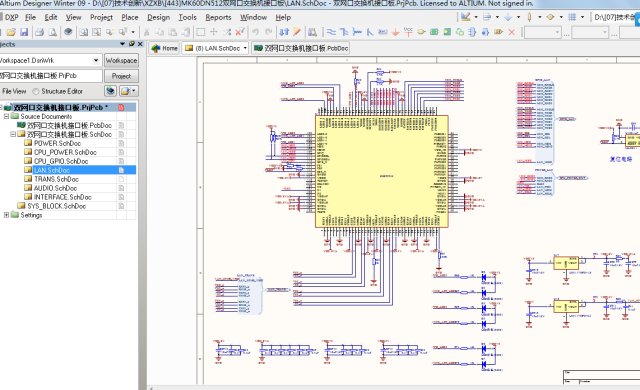640x390 pixels.
Task: Place a No ERC red cross marker
Action: 511,32
